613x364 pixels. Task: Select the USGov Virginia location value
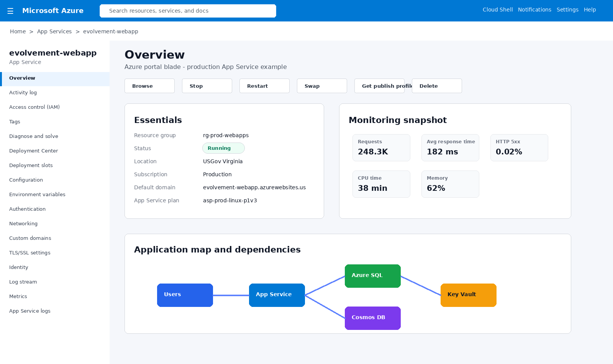pos(223,161)
